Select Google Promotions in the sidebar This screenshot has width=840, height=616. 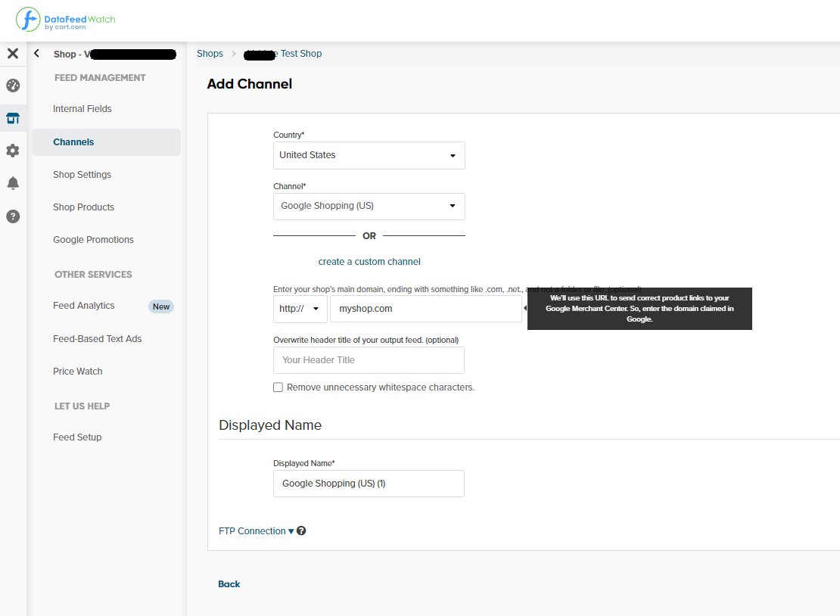tap(93, 239)
